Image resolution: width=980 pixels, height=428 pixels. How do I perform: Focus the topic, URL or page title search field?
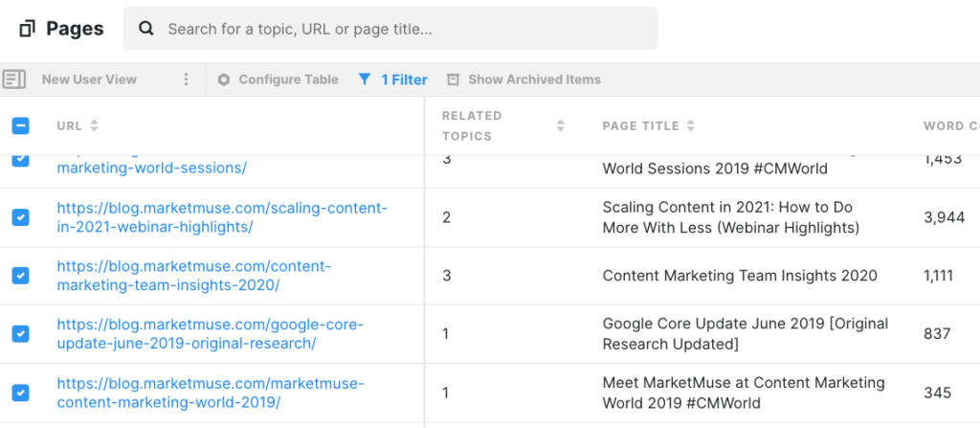pyautogui.click(x=390, y=28)
